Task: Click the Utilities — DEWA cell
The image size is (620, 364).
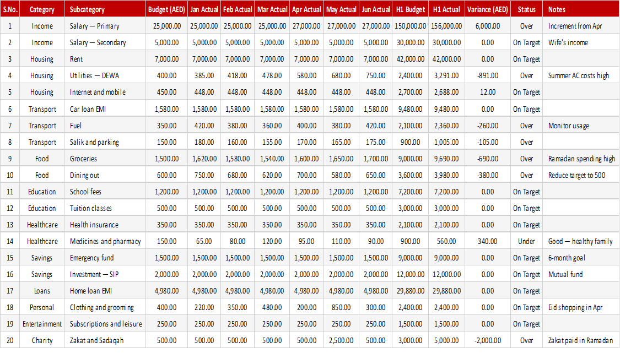Action: pyautogui.click(x=105, y=76)
